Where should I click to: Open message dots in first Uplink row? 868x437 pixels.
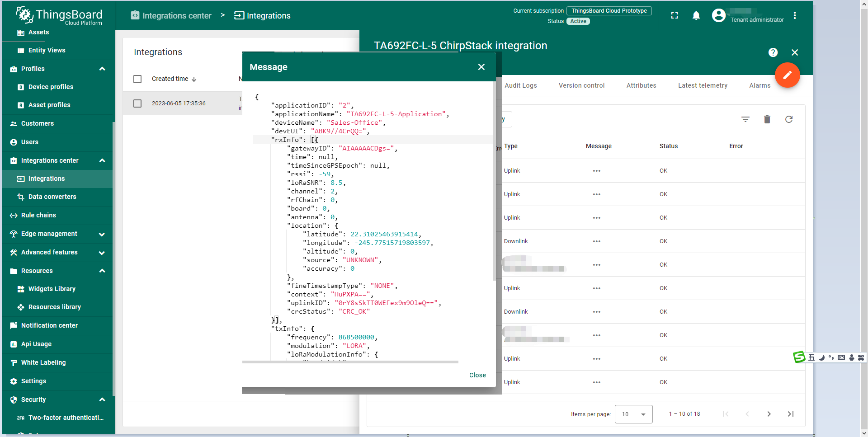[597, 171]
